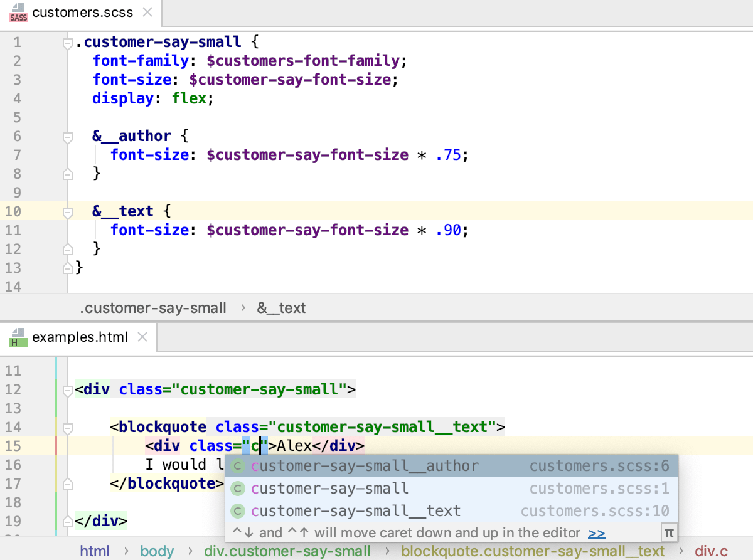
Task: Click customers.scss:10 location in completion popup
Action: coord(595,511)
